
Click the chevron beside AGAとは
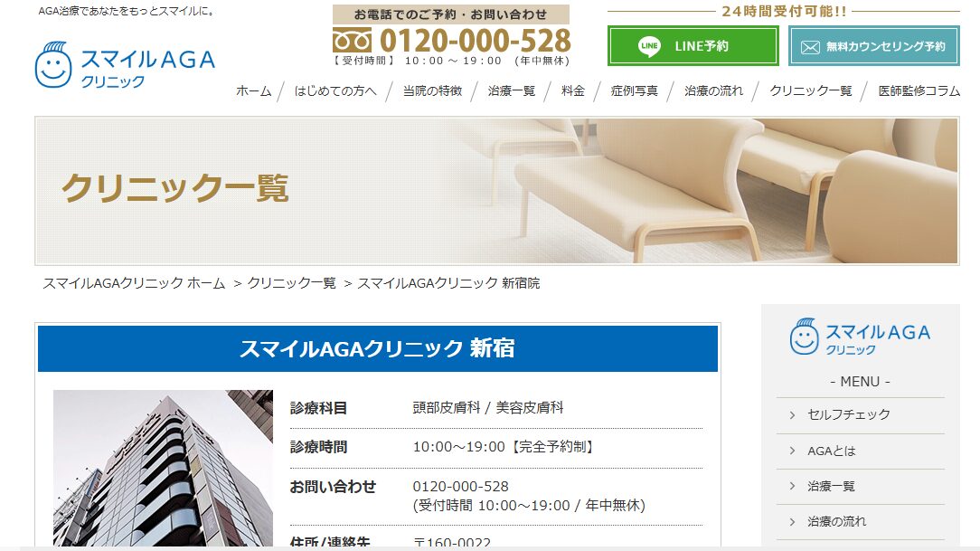[x=793, y=451]
